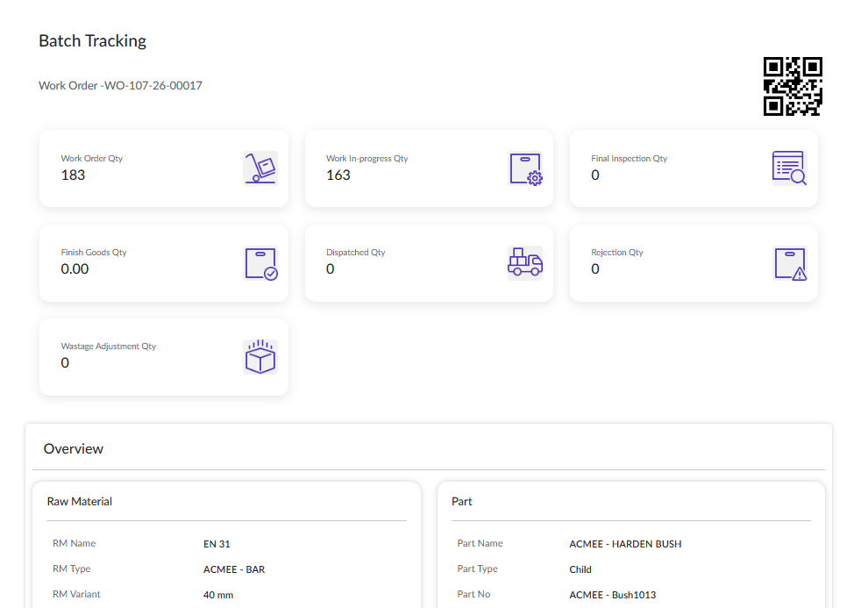The width and height of the screenshot is (868, 608).
Task: Click the QR code image
Action: point(793,86)
